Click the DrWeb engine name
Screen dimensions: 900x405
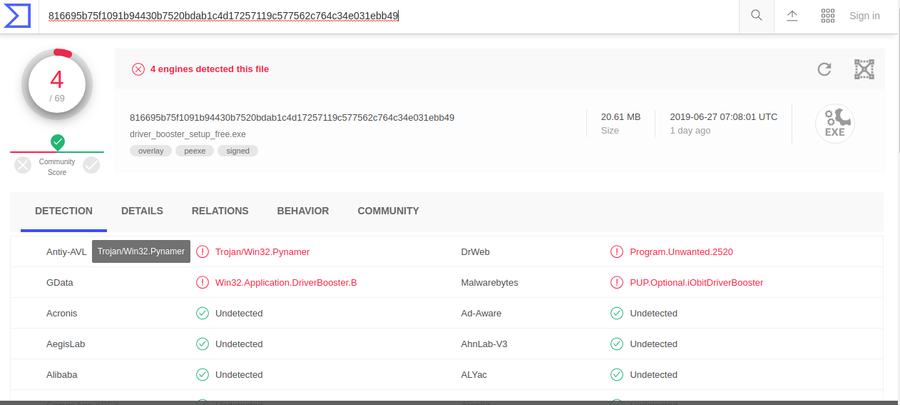pyautogui.click(x=475, y=252)
